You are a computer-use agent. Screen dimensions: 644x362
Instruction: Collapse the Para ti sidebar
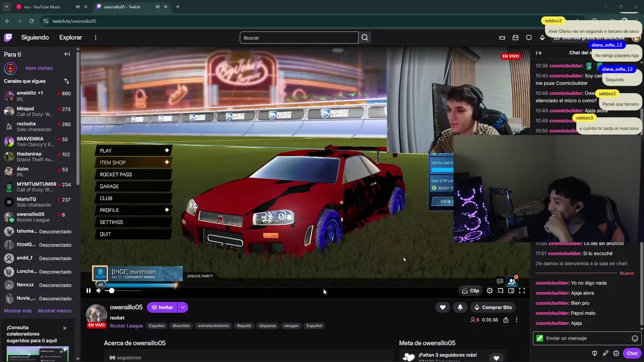click(67, 54)
